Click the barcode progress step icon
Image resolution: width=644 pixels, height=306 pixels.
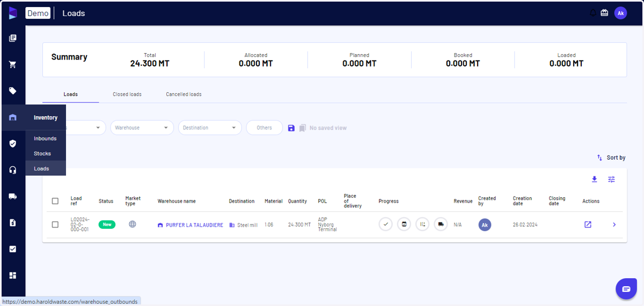point(422,225)
